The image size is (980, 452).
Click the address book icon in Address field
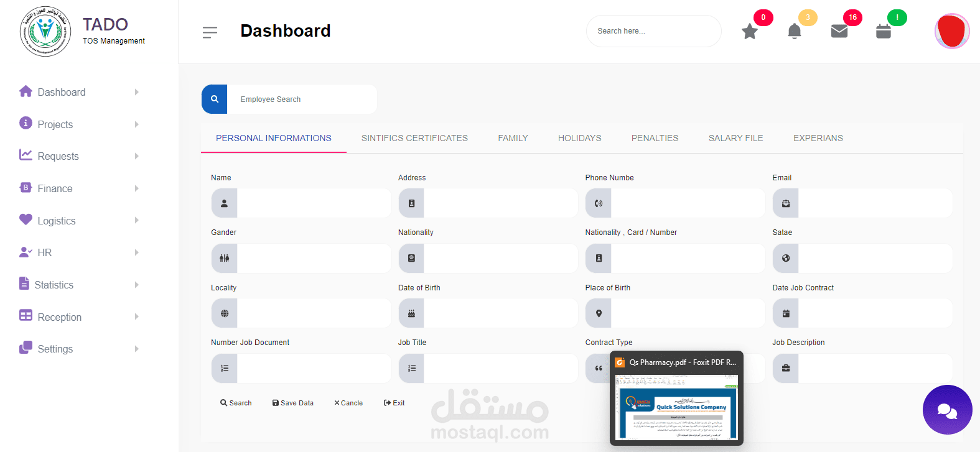(411, 203)
